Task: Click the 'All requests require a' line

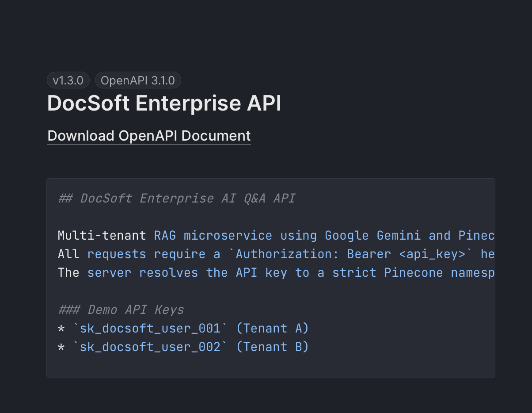Action: 276,254
